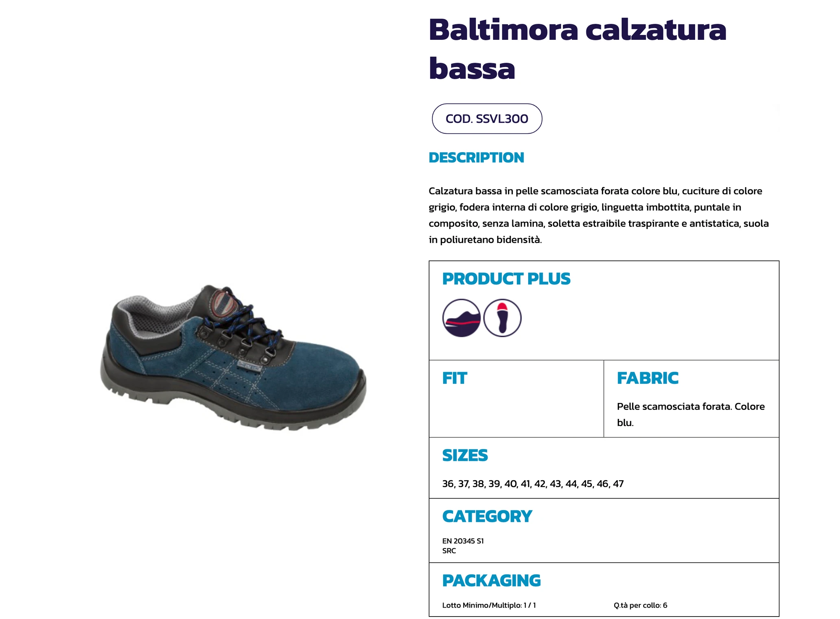The image size is (840, 619).
Task: Click the EN 20345 S1 category text
Action: click(x=463, y=541)
